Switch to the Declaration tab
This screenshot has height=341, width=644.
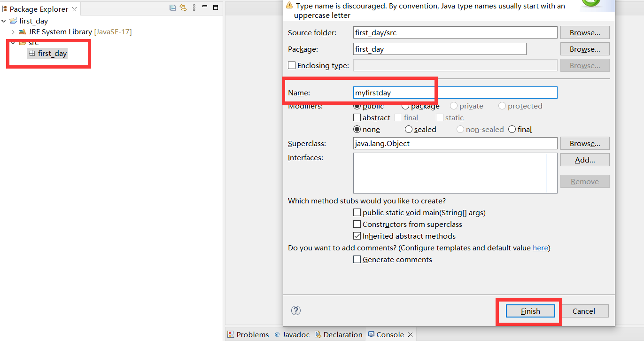tap(338, 334)
